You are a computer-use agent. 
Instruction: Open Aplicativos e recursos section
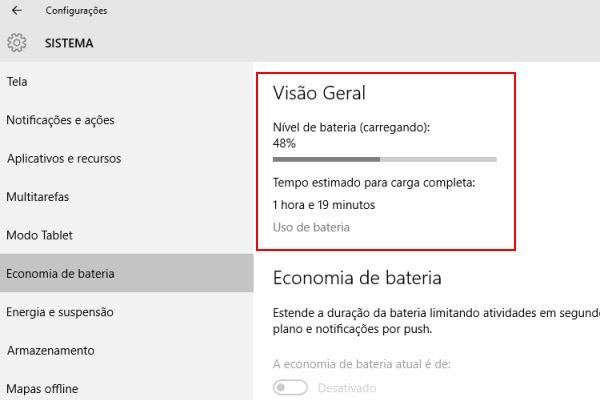pos(64,158)
